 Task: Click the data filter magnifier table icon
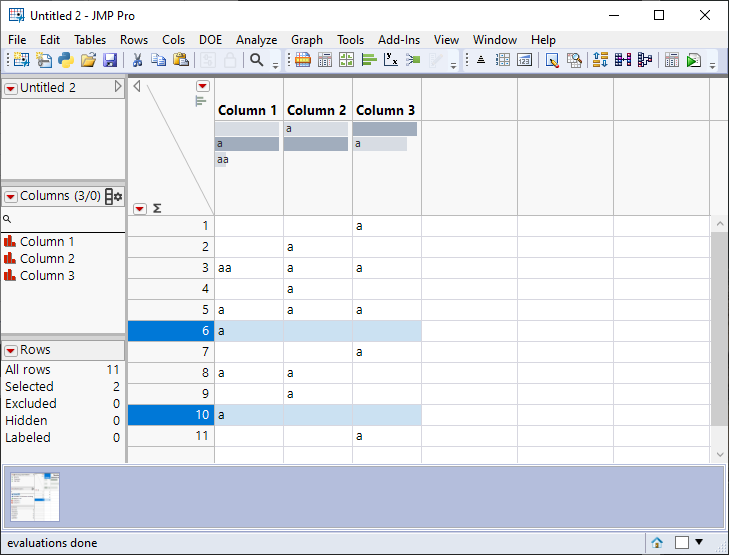[x=574, y=60]
